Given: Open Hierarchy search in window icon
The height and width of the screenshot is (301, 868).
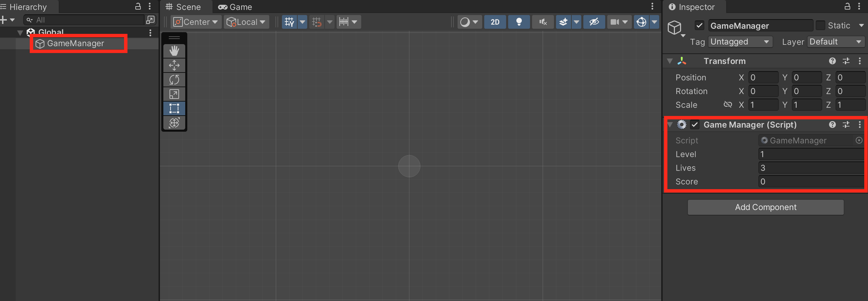Looking at the screenshot, I should (150, 20).
